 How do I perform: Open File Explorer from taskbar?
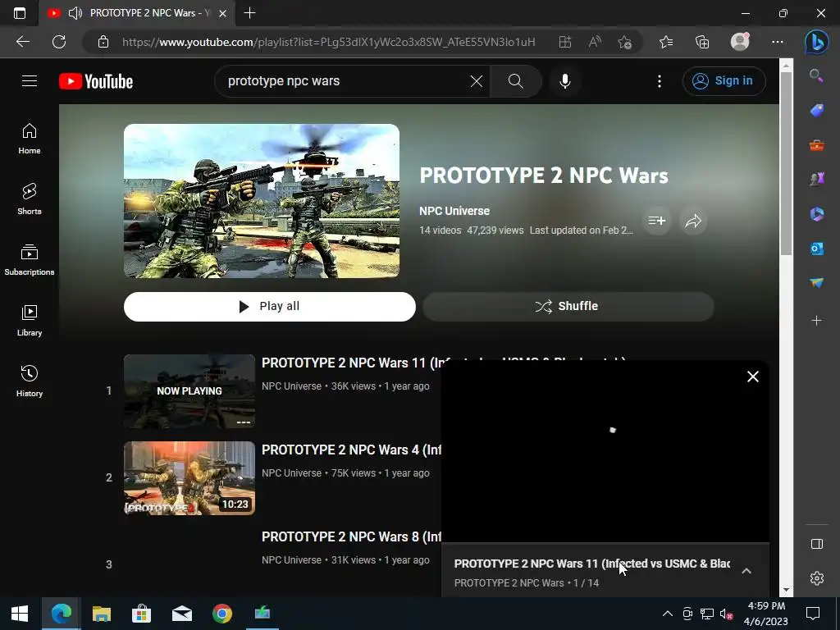pos(101,614)
